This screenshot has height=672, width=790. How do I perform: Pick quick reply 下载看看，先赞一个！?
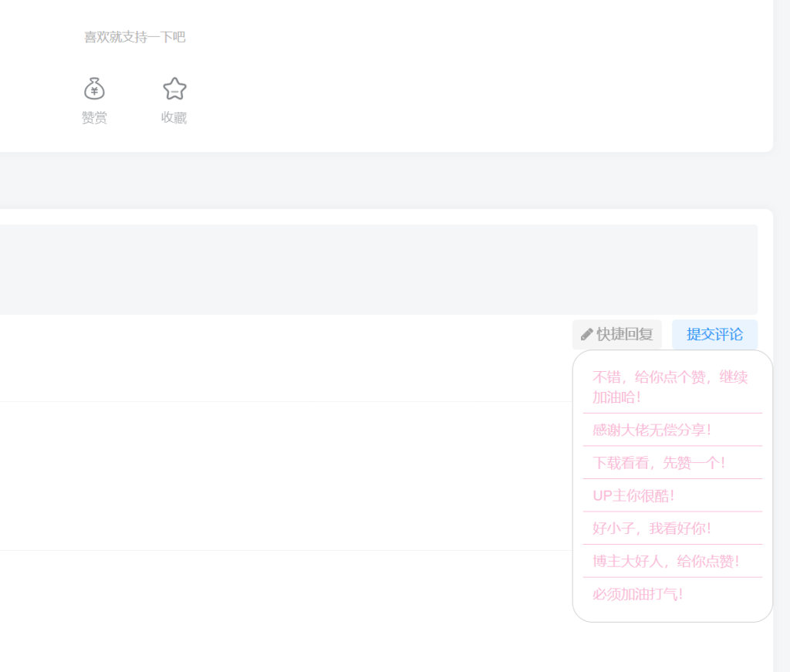point(659,463)
